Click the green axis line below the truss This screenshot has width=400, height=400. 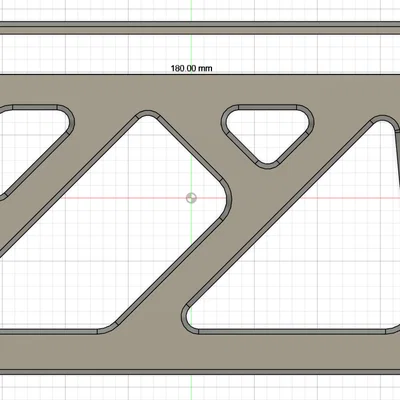(x=191, y=387)
